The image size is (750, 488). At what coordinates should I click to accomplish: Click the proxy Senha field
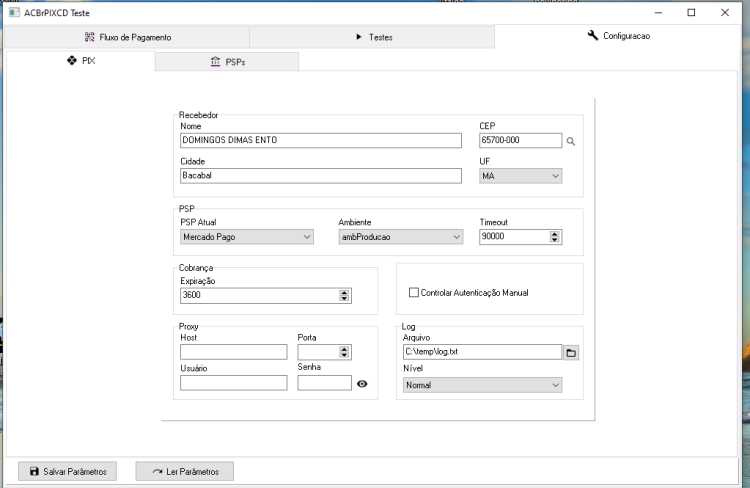coord(324,383)
